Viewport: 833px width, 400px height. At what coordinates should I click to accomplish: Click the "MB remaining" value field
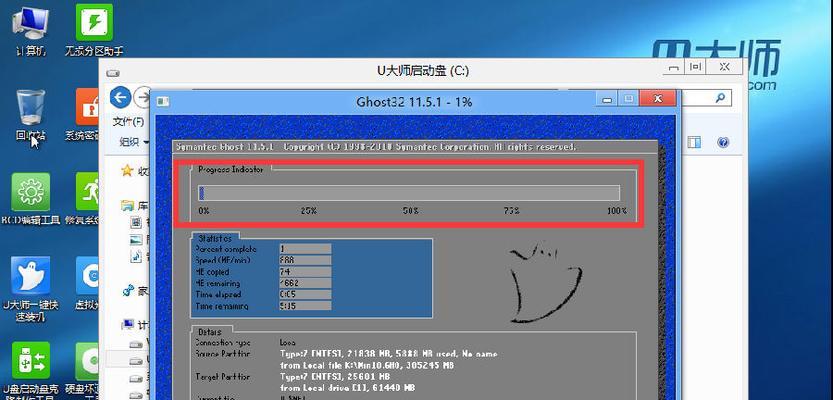pyautogui.click(x=305, y=283)
